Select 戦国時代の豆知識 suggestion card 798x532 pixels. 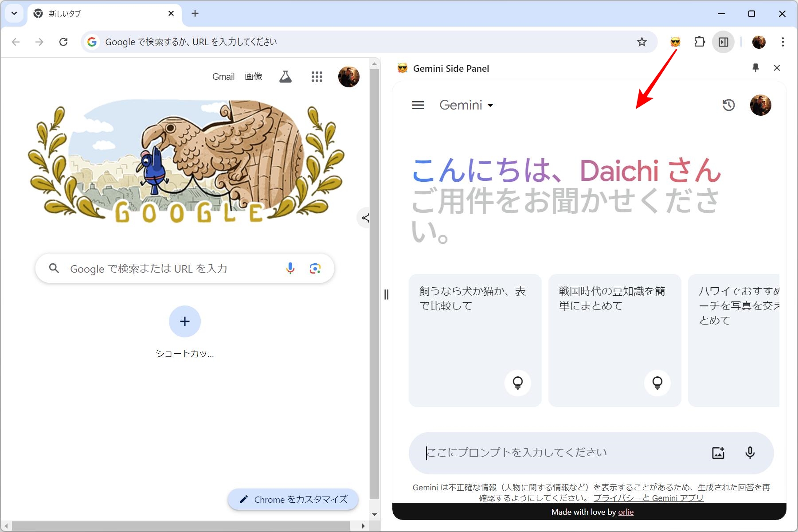(614, 340)
